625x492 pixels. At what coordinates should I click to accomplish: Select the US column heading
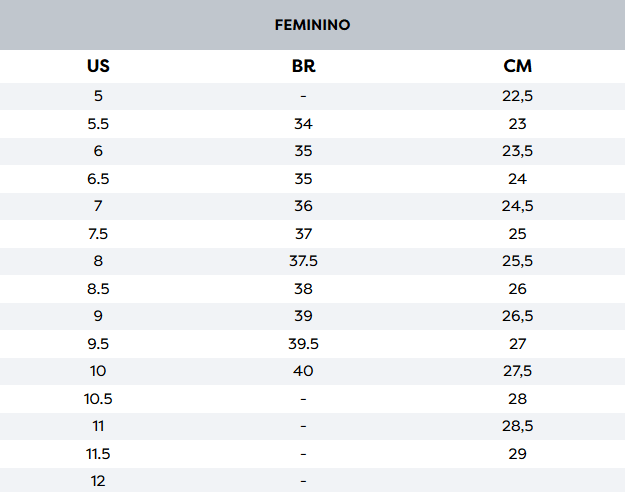(98, 67)
